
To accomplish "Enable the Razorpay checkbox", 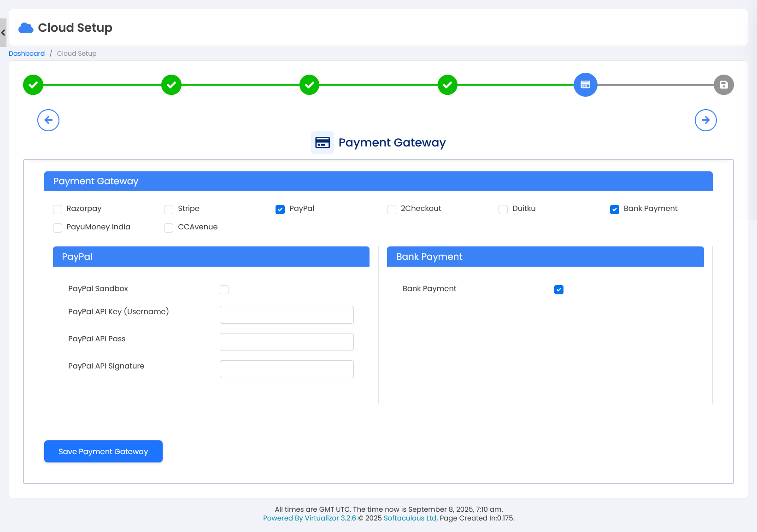I will (x=58, y=210).
